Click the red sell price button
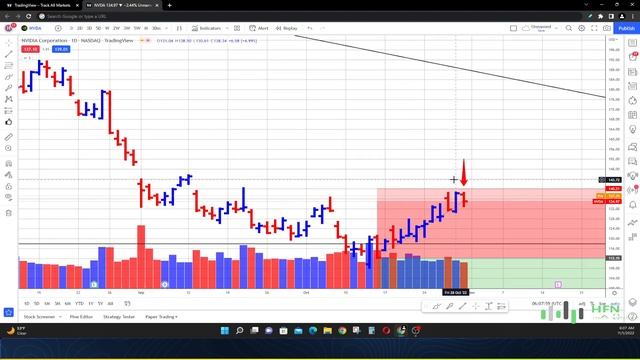This screenshot has height=360, width=640. (31, 49)
